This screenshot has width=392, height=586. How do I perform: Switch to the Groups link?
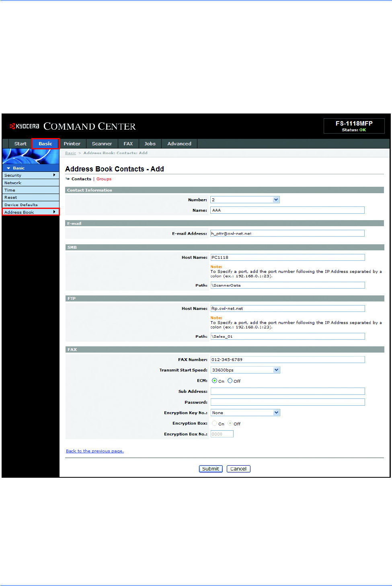[104, 179]
